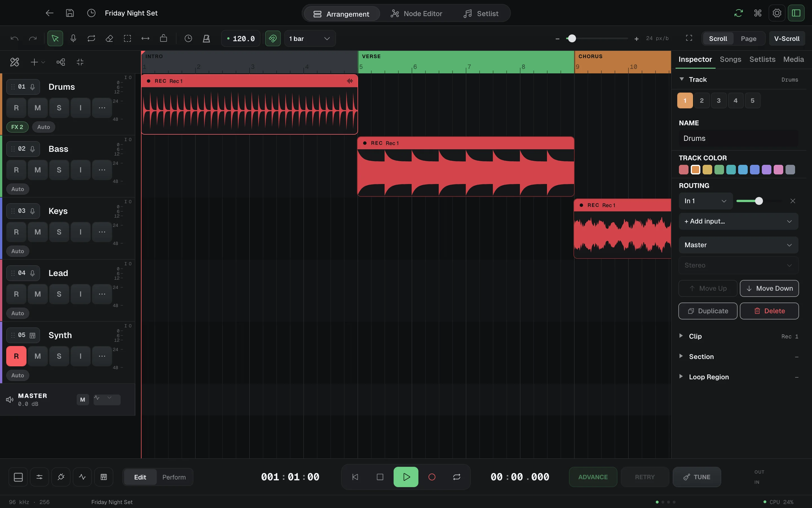Click the collapse tracks icon

tap(80, 62)
